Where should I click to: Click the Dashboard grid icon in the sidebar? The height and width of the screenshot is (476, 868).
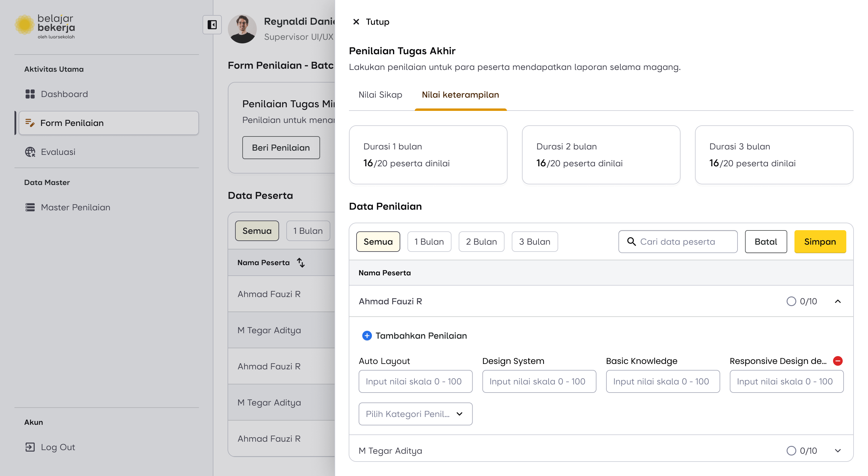tap(30, 94)
